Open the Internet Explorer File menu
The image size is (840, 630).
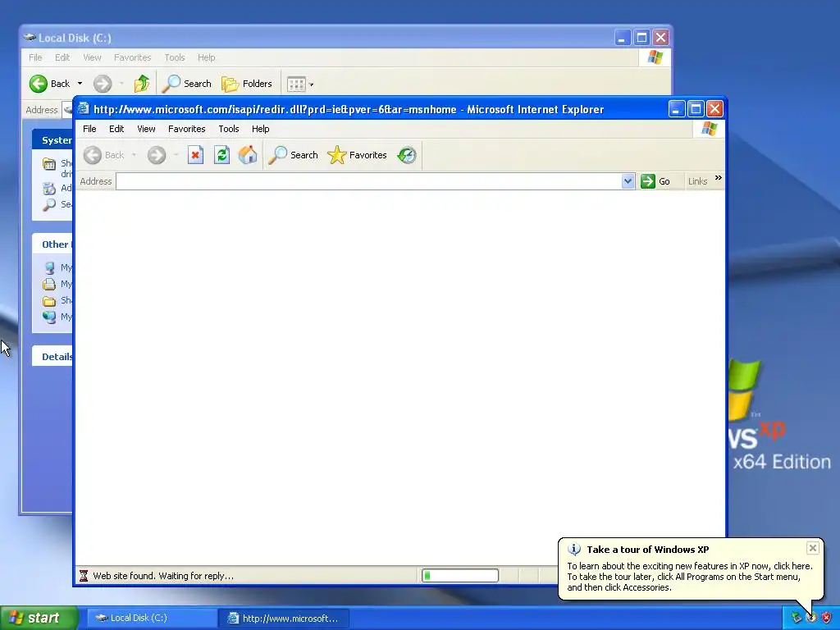tap(89, 129)
